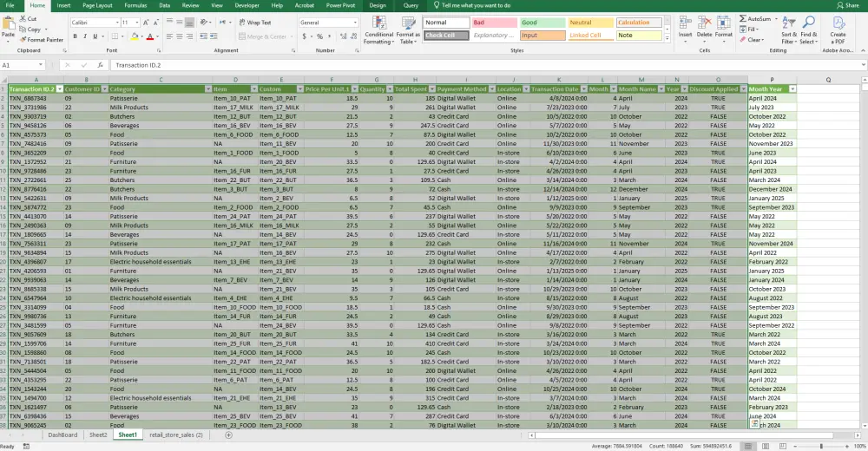Apply the accounting dollar number format
This screenshot has height=451, width=868.
[304, 36]
